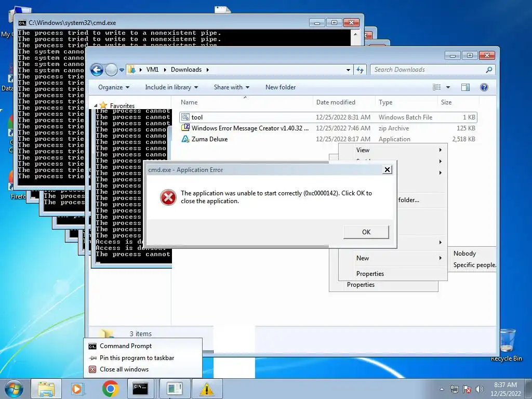The height and width of the screenshot is (399, 532).
Task: Toggle the preview pane icon
Action: pos(465,87)
